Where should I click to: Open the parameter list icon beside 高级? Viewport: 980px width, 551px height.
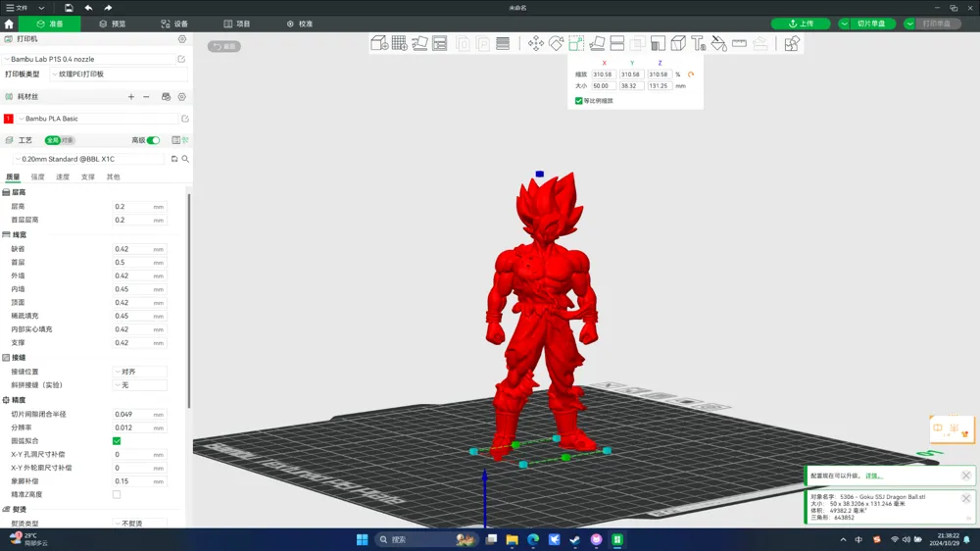click(x=175, y=140)
